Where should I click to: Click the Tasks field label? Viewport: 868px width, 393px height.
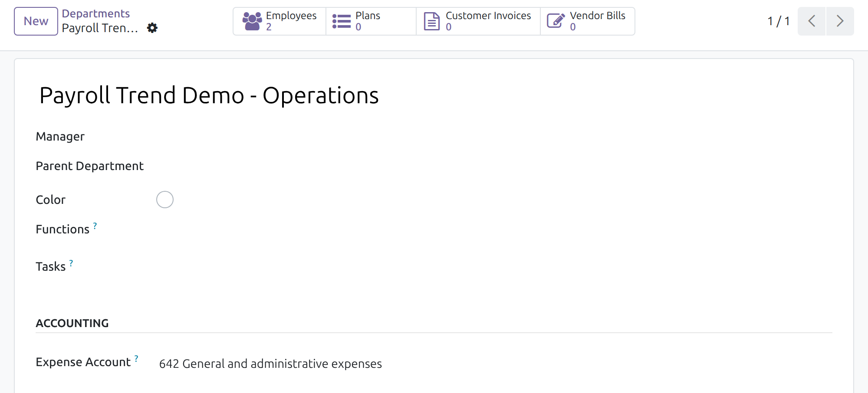point(51,267)
